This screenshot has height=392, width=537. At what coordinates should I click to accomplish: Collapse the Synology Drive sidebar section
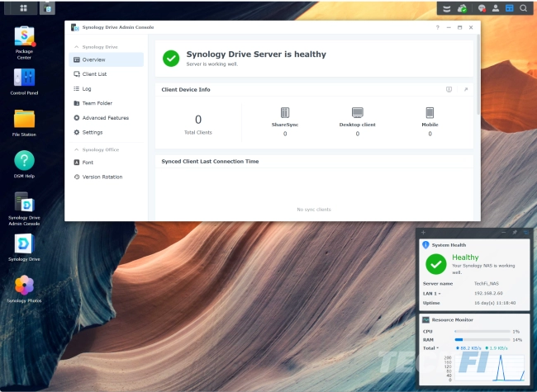pos(76,47)
